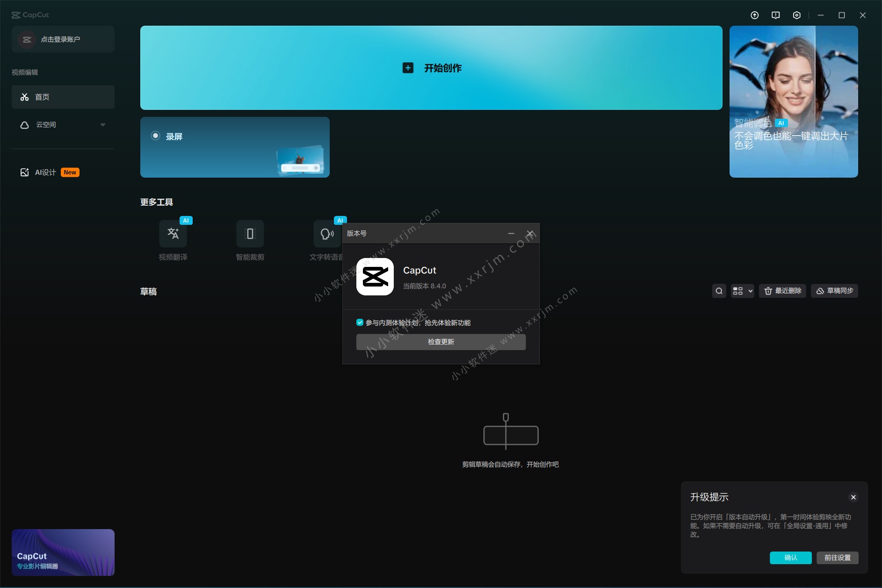Select the Home item in sidebar
This screenshot has width=882, height=588.
coord(63,97)
